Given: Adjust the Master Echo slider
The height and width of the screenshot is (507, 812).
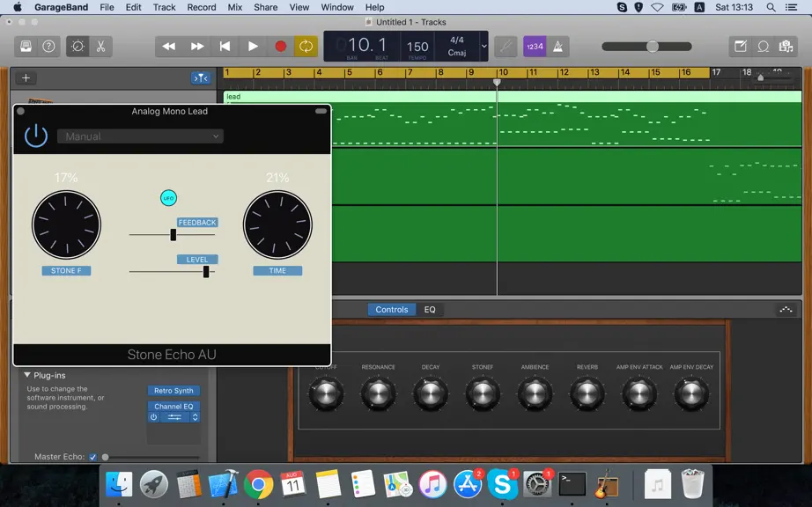Looking at the screenshot, I should 105,458.
